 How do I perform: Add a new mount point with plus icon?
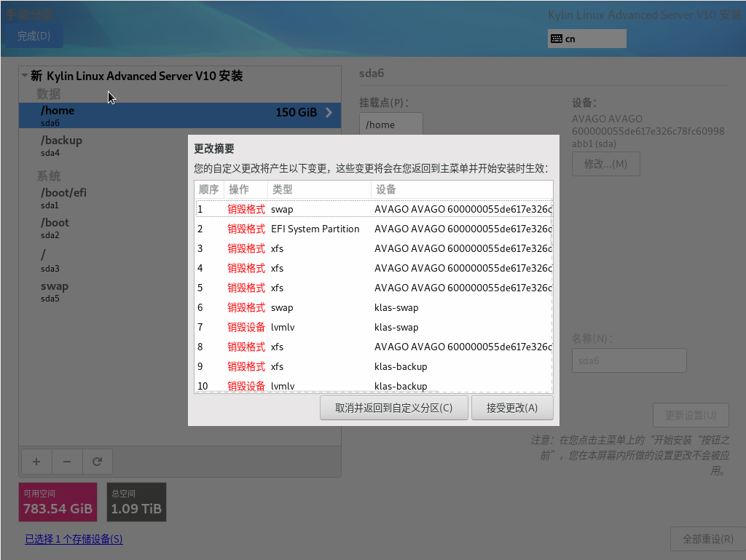pos(36,462)
